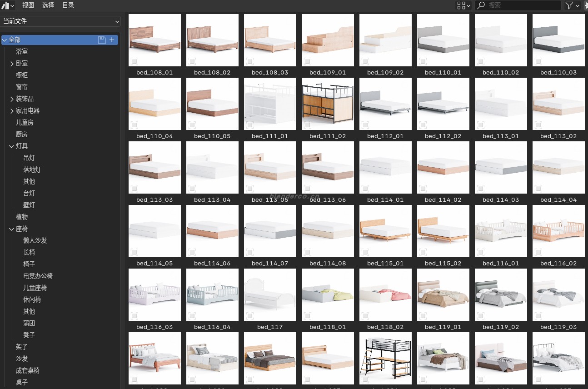Open the display mode grid dropdown
Screen dimensions: 588x389
coord(463,5)
